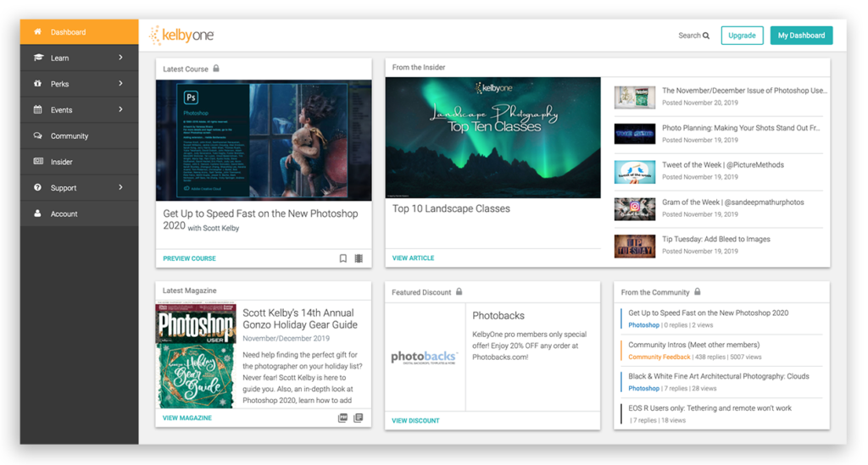
Task: Open 'Black & White Fine Art Architectural Photography' thread
Action: click(719, 376)
